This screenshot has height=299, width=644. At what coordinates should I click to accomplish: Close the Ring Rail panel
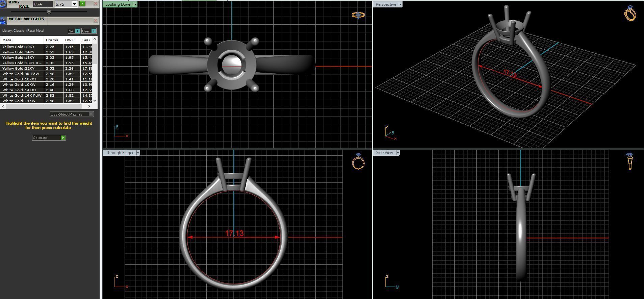tap(96, 4)
